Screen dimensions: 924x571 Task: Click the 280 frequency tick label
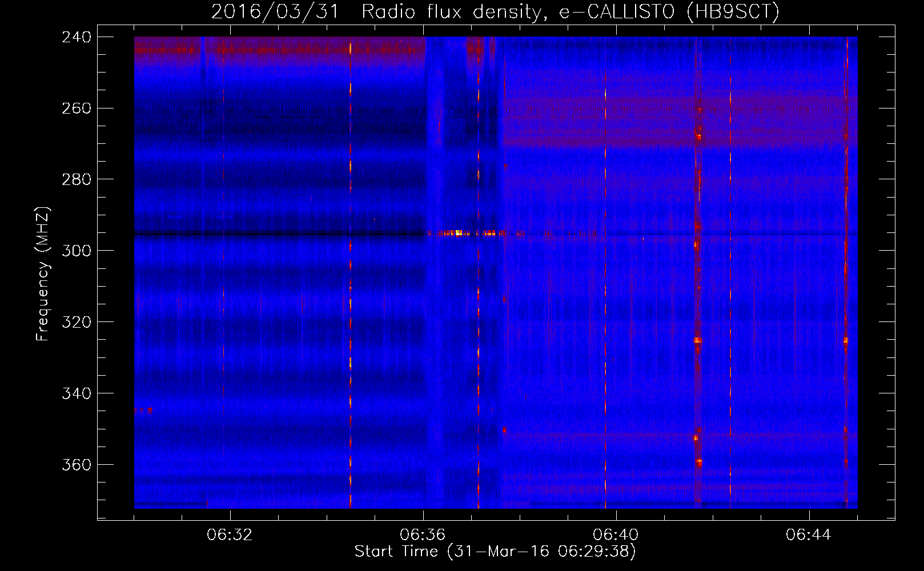point(77,180)
